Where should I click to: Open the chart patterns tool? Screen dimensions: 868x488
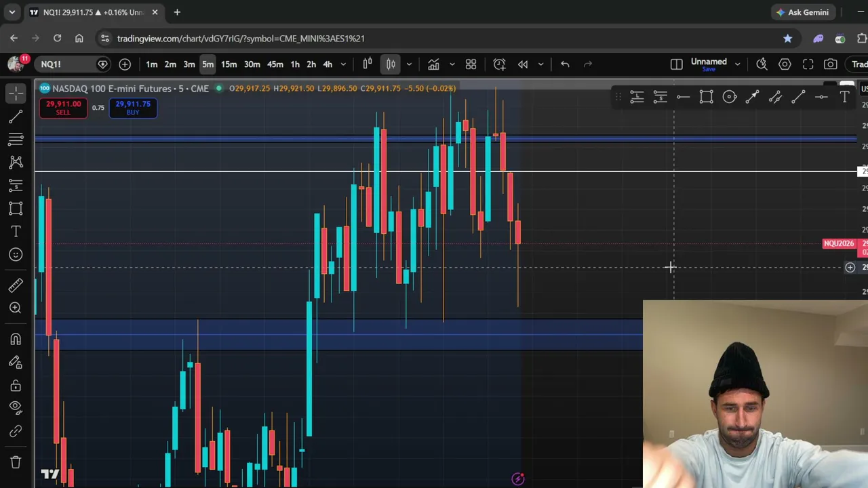tap(16, 162)
